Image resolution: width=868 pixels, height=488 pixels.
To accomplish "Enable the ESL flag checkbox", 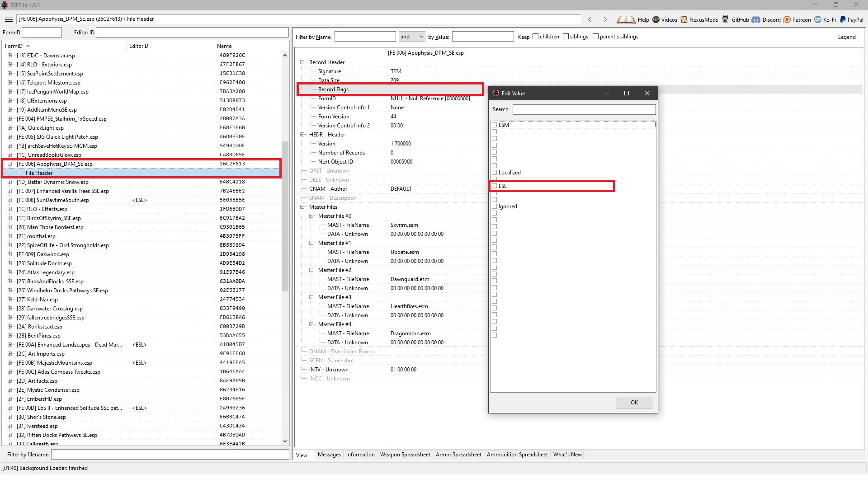I will click(x=495, y=186).
